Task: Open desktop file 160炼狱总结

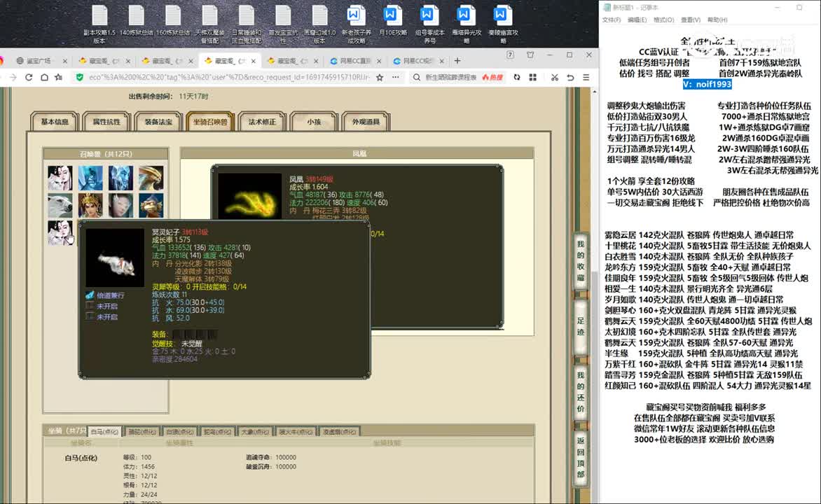Action: click(173, 21)
